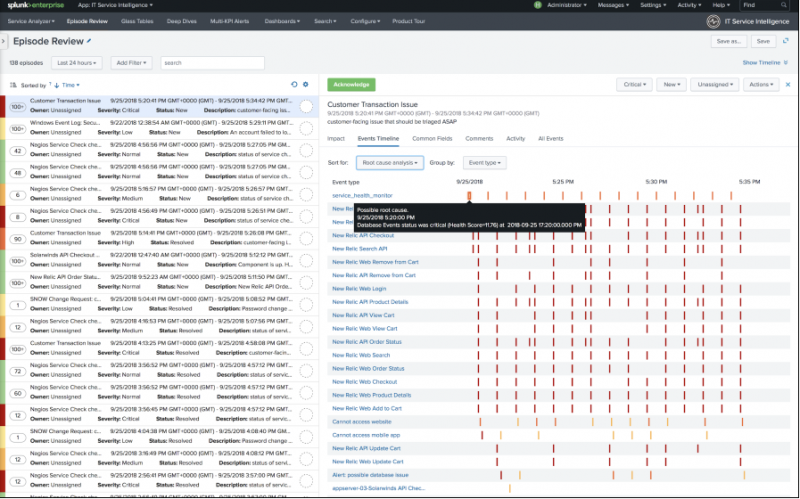Click the Administrator user avatar icon
800x499 pixels.
coord(537,5)
